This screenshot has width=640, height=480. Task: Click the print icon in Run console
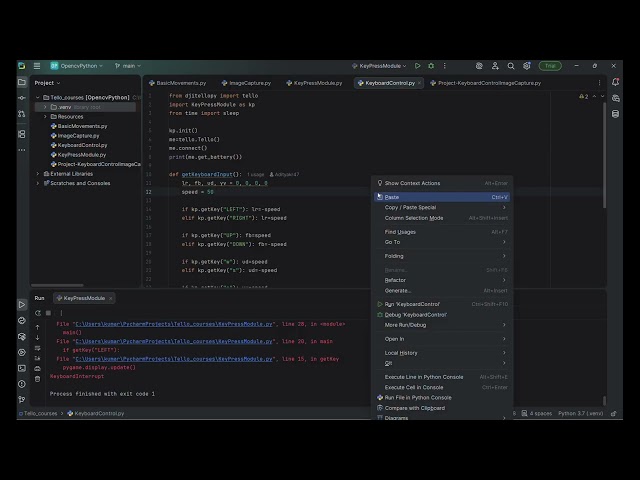point(38,369)
